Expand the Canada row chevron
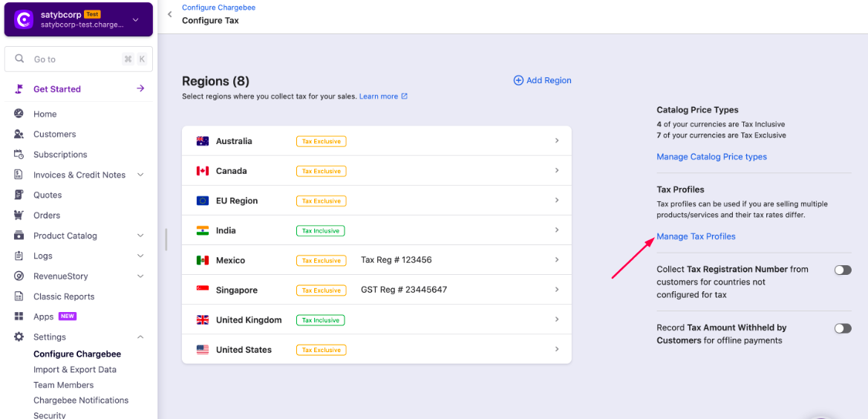 (557, 170)
